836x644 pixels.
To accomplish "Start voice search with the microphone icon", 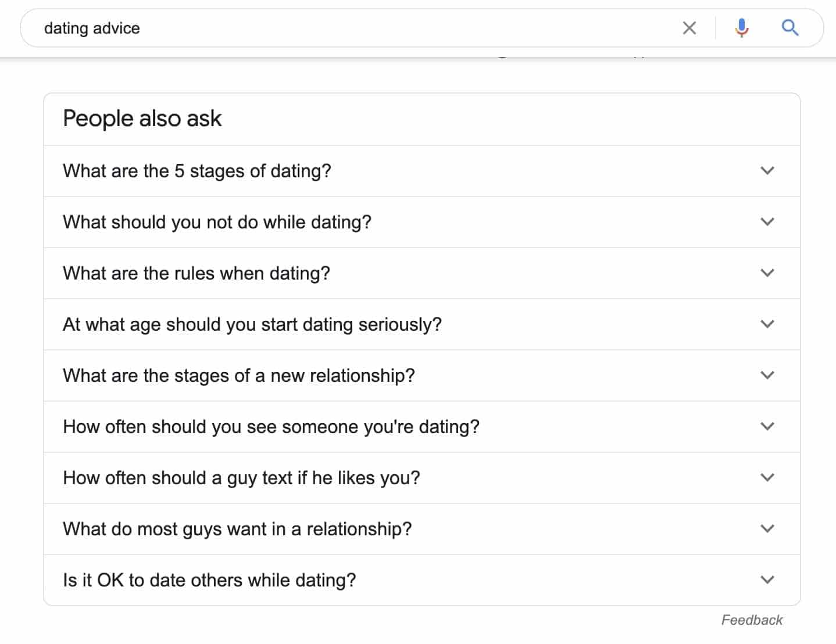I will (741, 28).
